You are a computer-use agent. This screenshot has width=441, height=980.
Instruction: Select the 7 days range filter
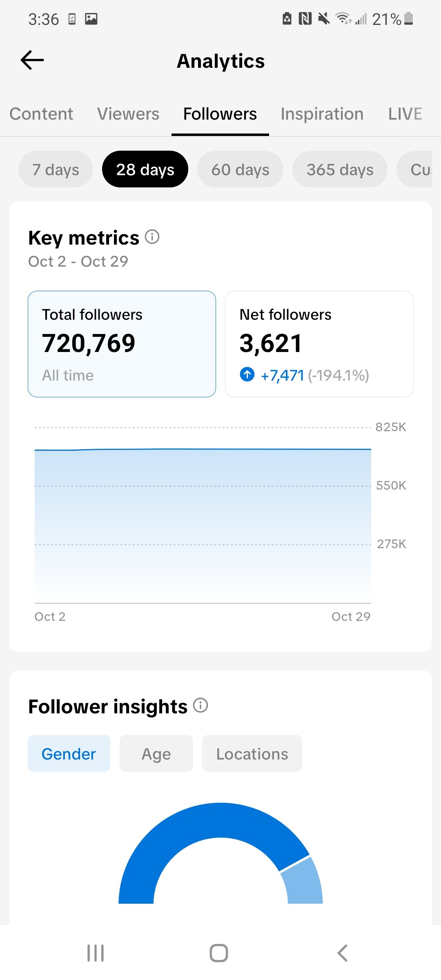coord(56,169)
